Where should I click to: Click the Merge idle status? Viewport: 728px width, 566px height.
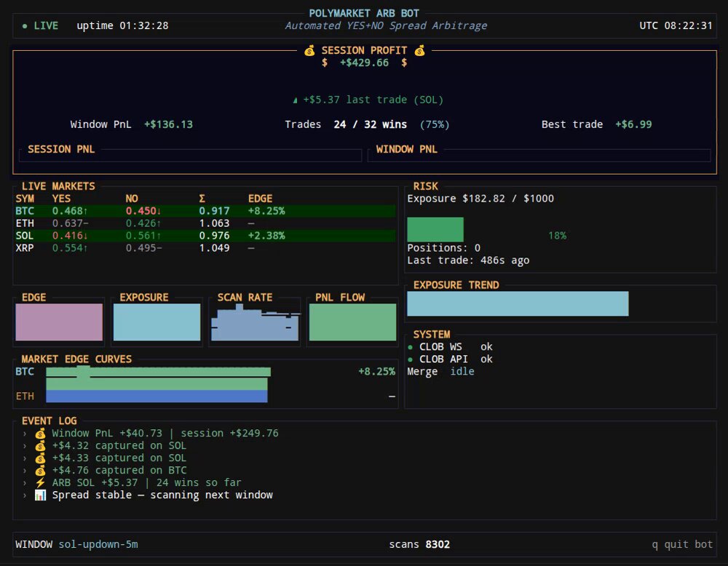pyautogui.click(x=440, y=372)
